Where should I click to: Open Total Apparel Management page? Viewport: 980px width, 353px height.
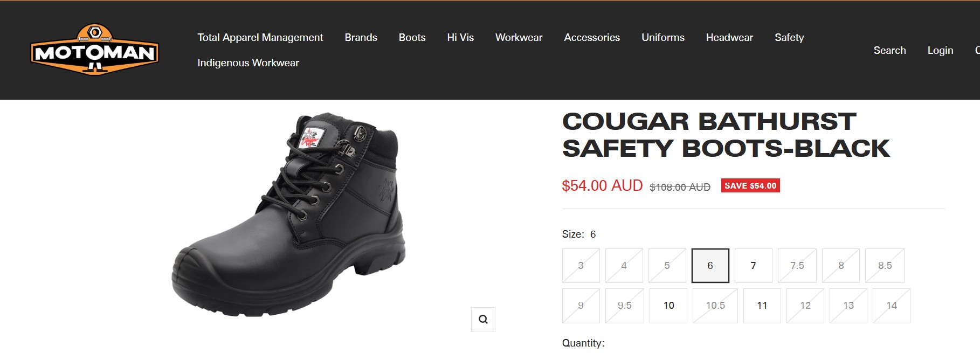pos(260,37)
